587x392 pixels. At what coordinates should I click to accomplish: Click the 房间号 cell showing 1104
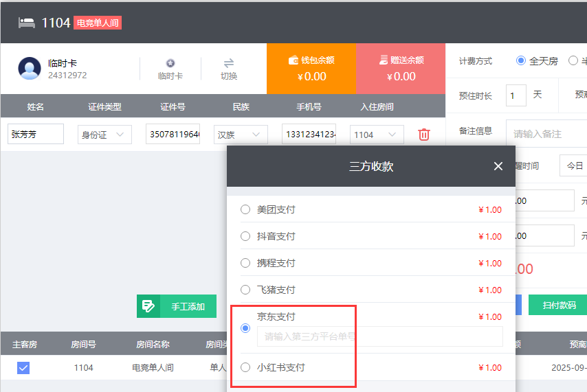[x=83, y=368]
